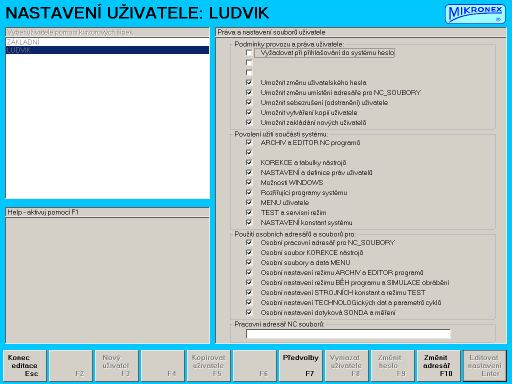Select ZÁKLADNÍ user in the list
This screenshot has height=384, width=512.
[107, 42]
